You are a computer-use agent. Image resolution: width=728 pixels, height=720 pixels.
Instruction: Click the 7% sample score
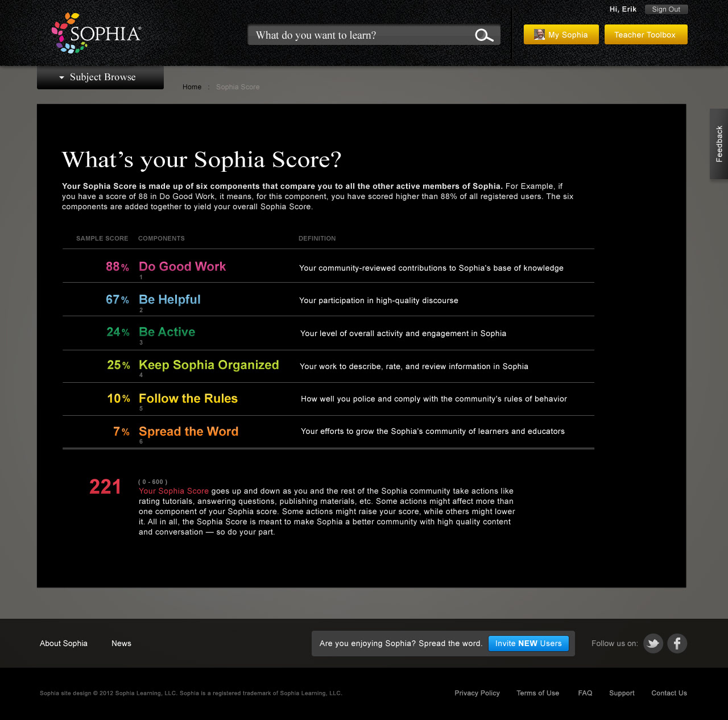pyautogui.click(x=121, y=432)
